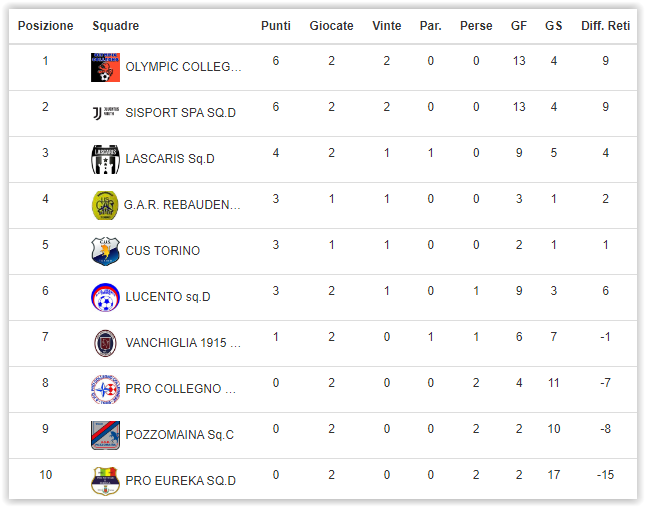This screenshot has width=645, height=507.
Task: Click the Pro Eureka crest icon
Action: [105, 481]
